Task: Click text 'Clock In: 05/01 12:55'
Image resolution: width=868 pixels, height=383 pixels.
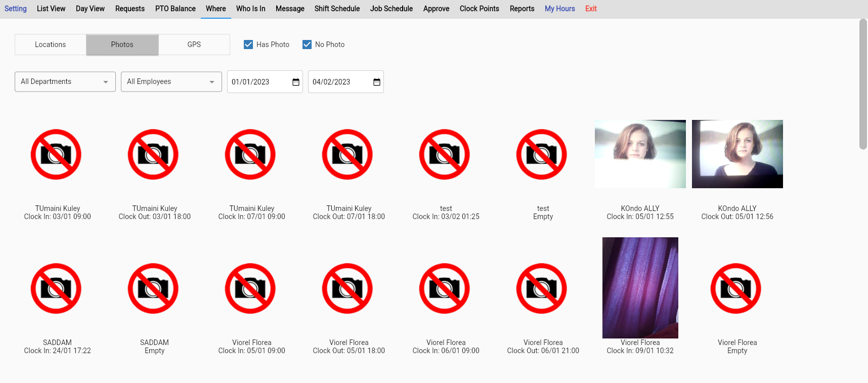Action: [640, 217]
